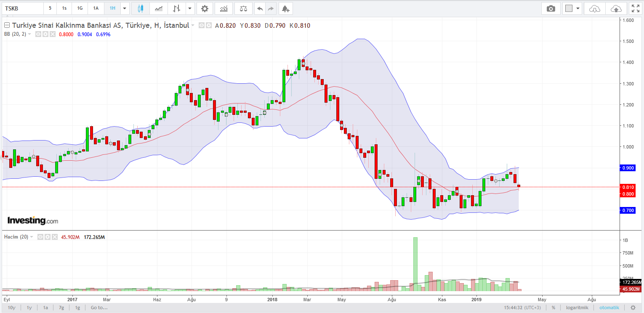Expand the chart type dropdown arrow
The width and height of the screenshot is (644, 313).
pyautogui.click(x=190, y=8)
